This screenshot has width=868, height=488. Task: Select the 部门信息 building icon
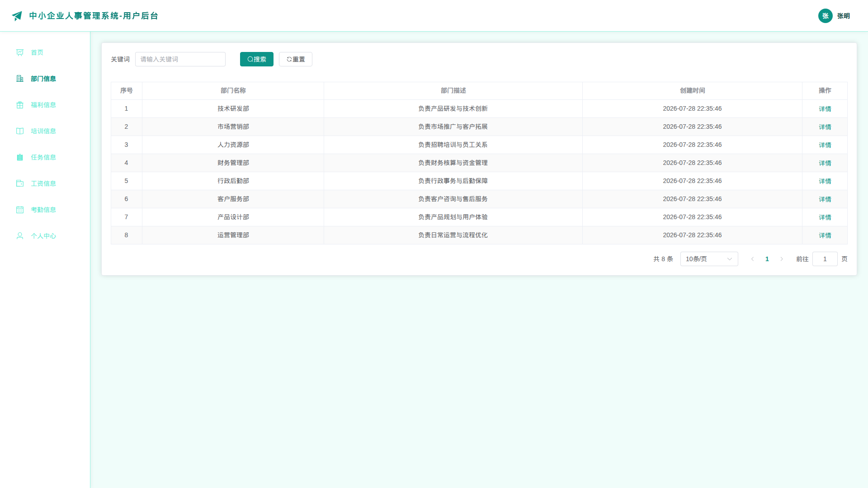point(20,79)
